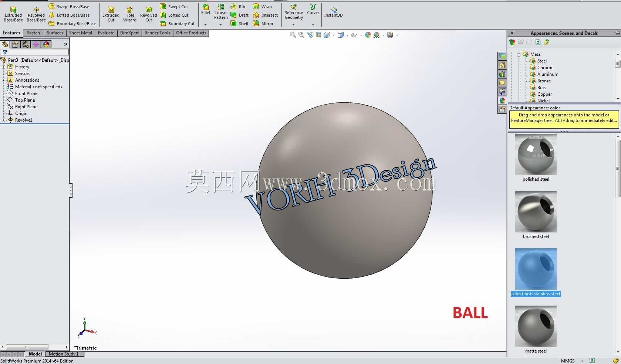Apply the Draft tool
Image resolution: width=621 pixels, height=364 pixels.
[240, 15]
